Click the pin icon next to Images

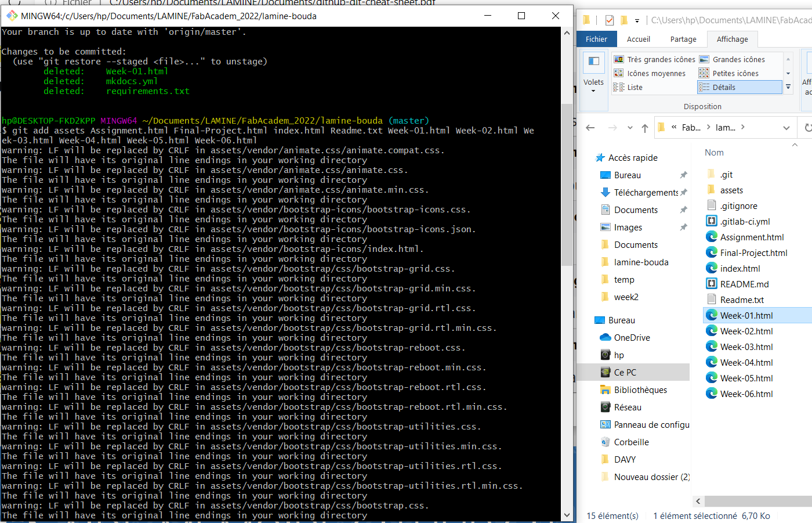tap(683, 227)
